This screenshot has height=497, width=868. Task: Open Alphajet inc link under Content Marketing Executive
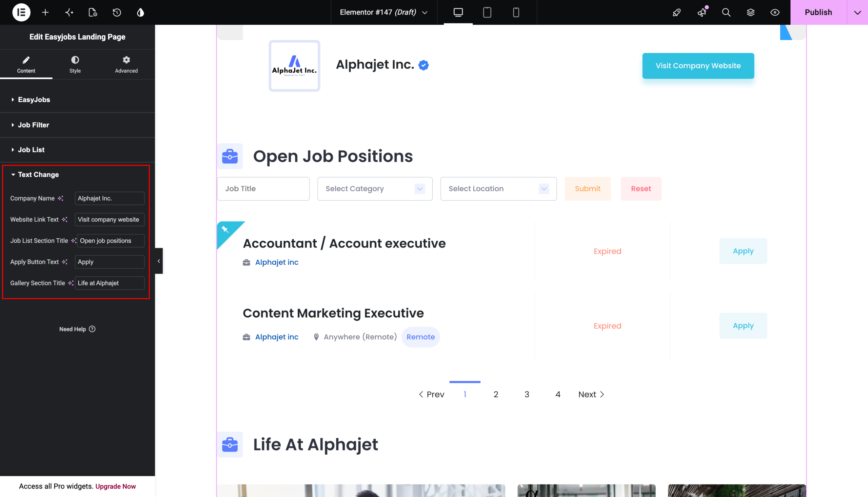coord(277,337)
